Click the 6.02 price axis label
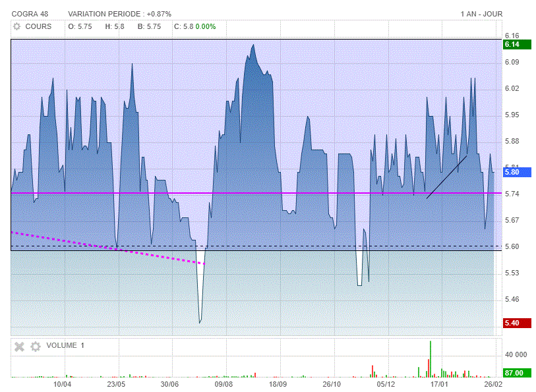 click(x=512, y=88)
